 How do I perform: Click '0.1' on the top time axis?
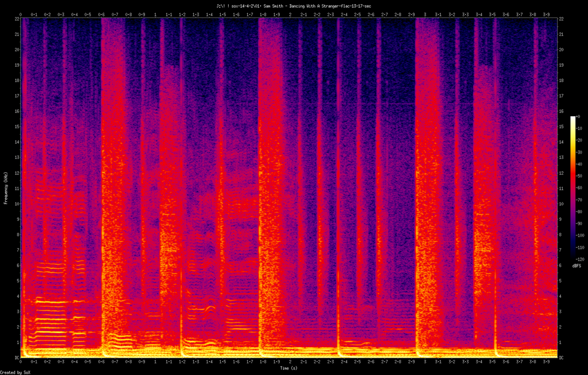[34, 14]
